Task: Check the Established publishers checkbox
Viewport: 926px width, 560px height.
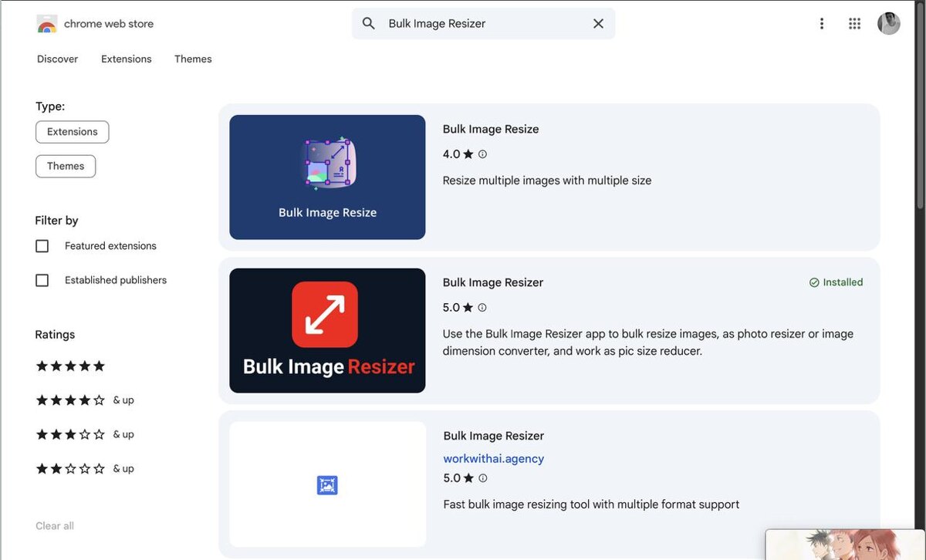Action: pyautogui.click(x=42, y=280)
